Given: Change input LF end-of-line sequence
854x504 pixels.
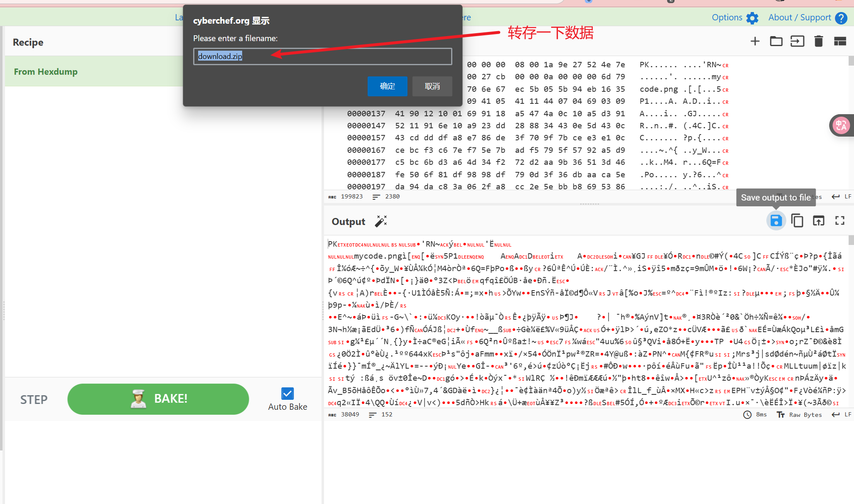Looking at the screenshot, I should (x=842, y=196).
